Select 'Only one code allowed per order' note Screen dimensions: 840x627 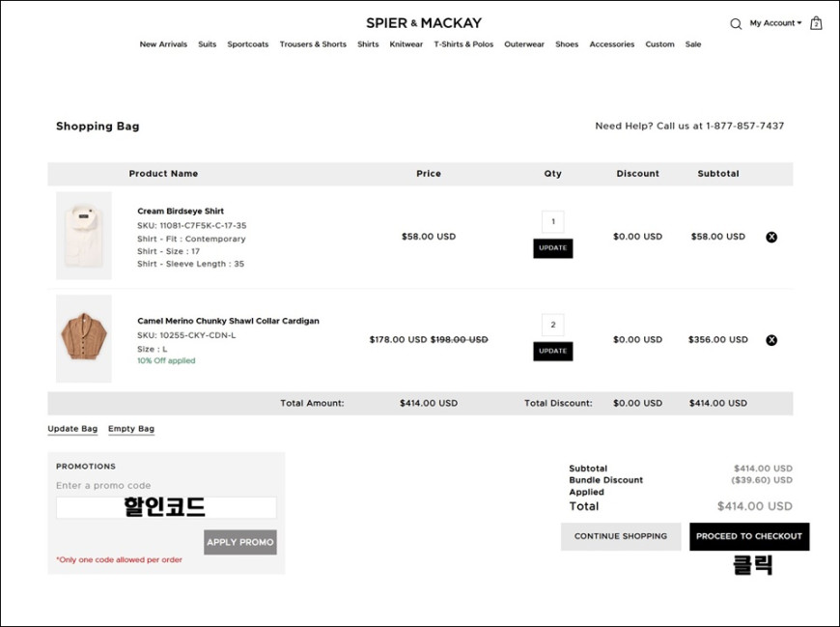click(119, 560)
